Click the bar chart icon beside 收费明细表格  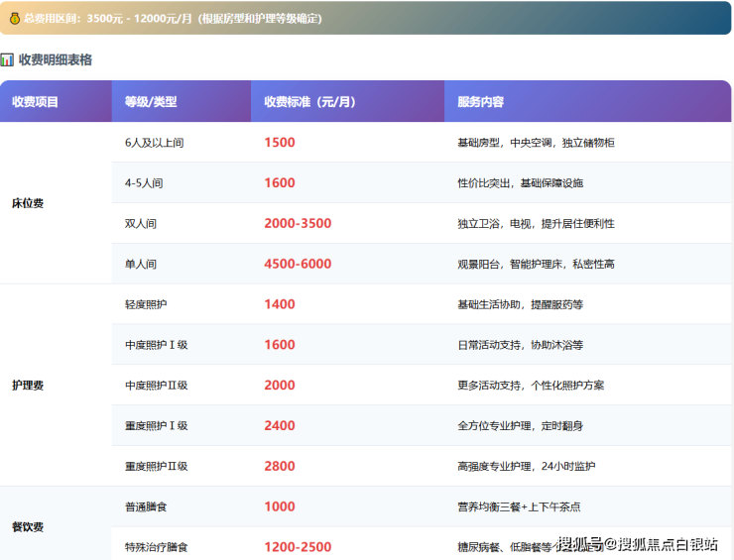pyautogui.click(x=8, y=59)
